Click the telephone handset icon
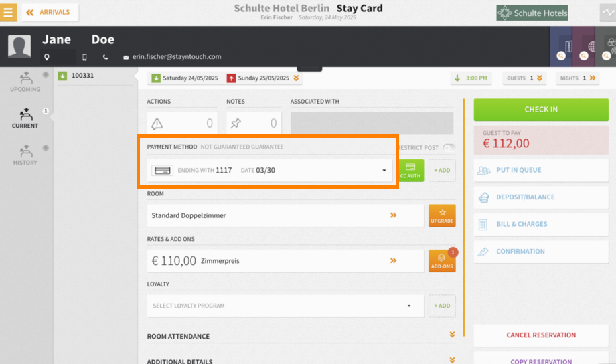The width and height of the screenshot is (616, 364). (x=105, y=58)
